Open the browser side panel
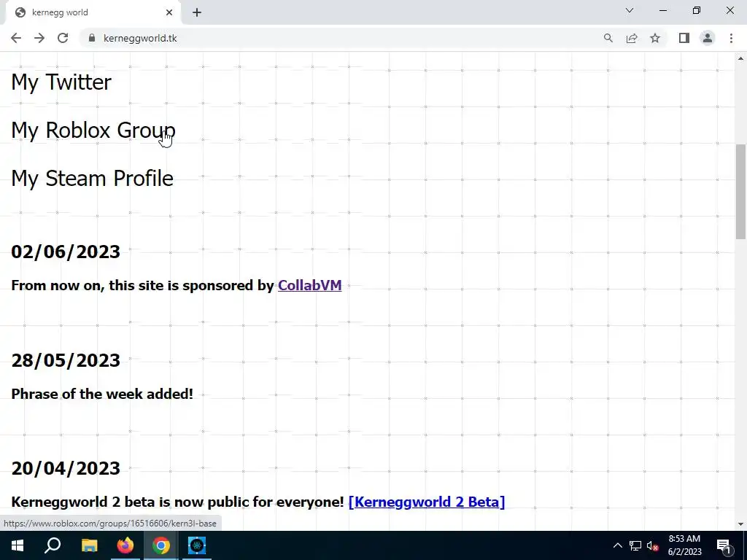 click(x=684, y=38)
